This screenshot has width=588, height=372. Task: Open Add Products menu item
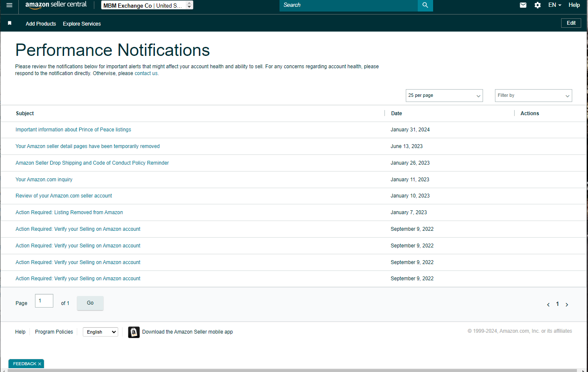pos(41,24)
